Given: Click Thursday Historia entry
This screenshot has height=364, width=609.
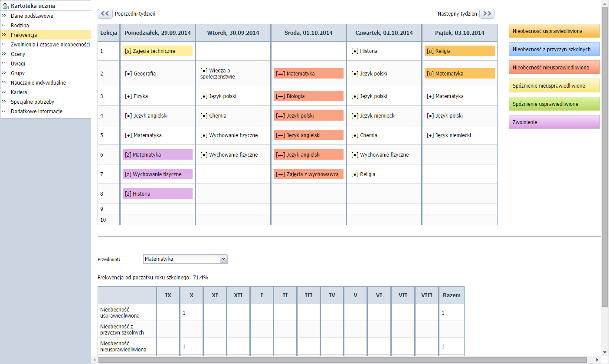Looking at the screenshot, I should [364, 51].
